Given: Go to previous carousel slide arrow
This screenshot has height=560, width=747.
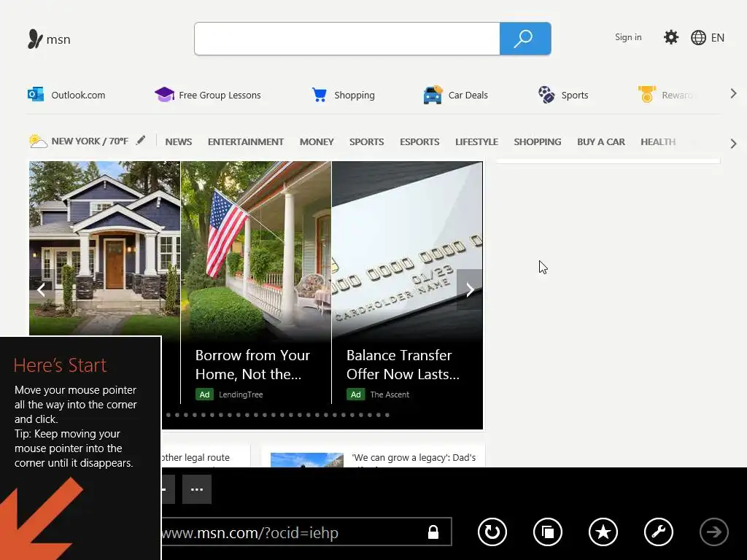Looking at the screenshot, I should 42,289.
